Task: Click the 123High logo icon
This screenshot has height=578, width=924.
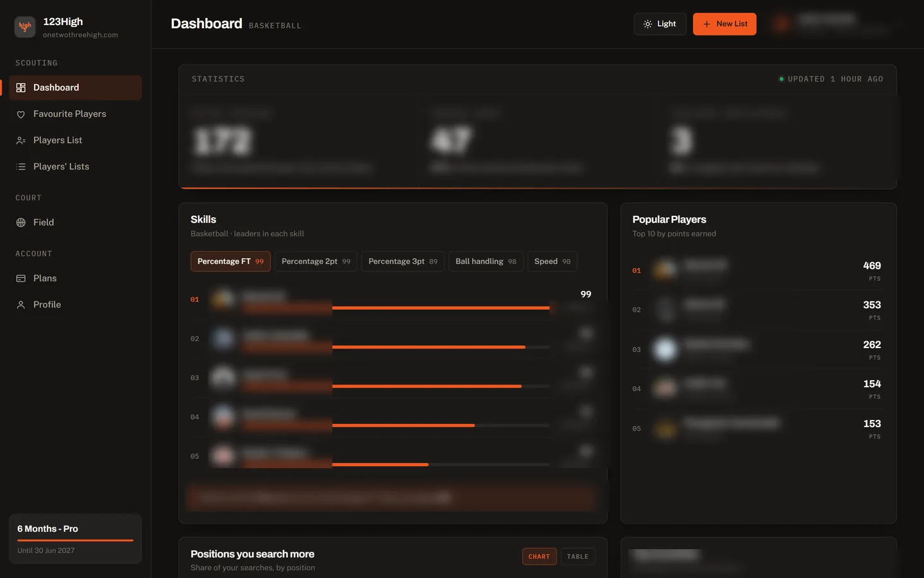Action: pyautogui.click(x=25, y=26)
